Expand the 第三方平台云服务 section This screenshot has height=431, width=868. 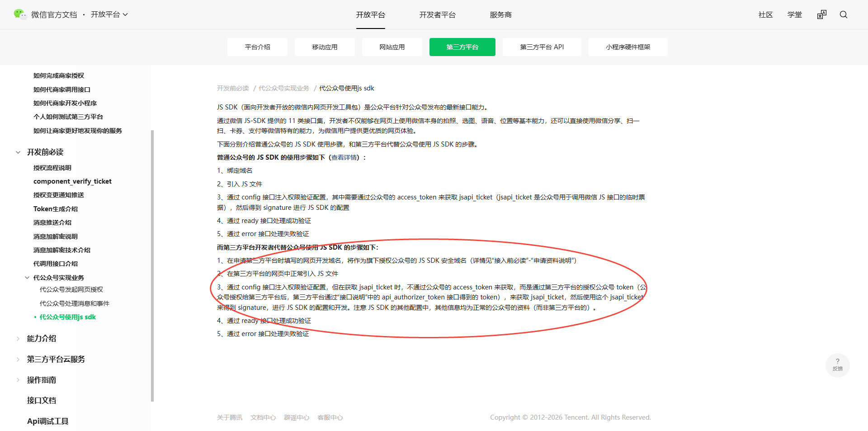click(18, 360)
